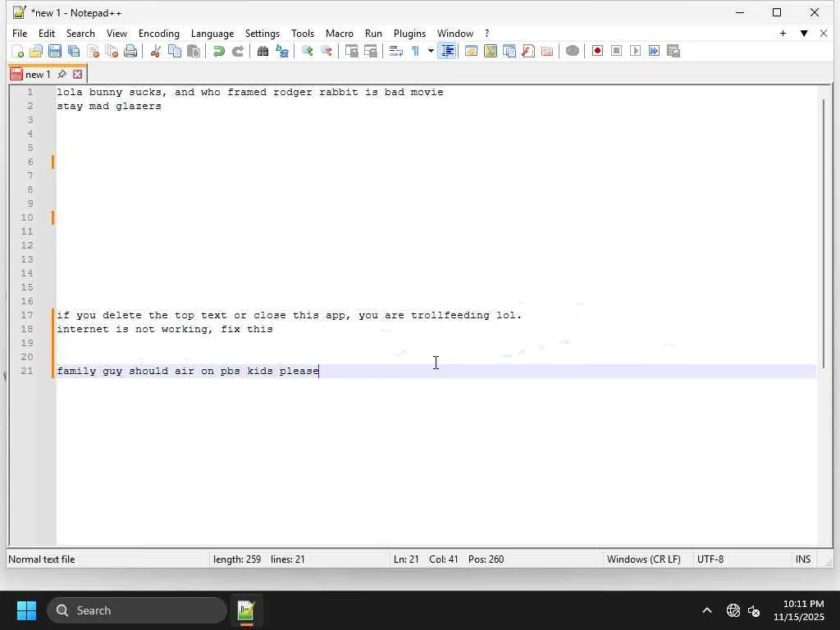Zoom in with the magnifier icon
840x630 pixels.
307,52
